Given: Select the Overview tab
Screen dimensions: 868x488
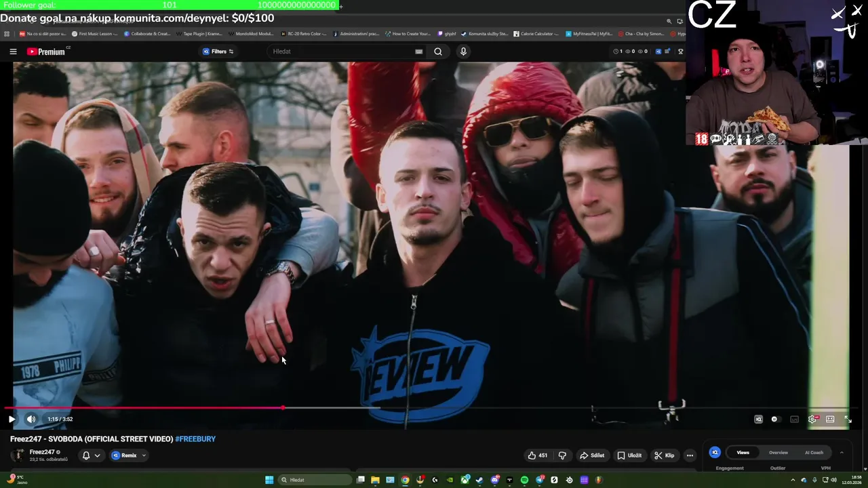Looking at the screenshot, I should [778, 453].
